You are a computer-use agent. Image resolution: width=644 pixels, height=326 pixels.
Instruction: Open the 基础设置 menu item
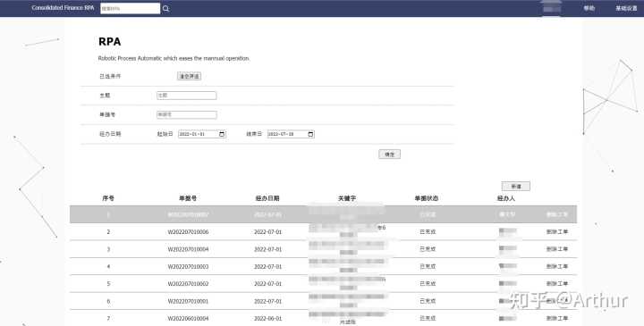click(626, 8)
